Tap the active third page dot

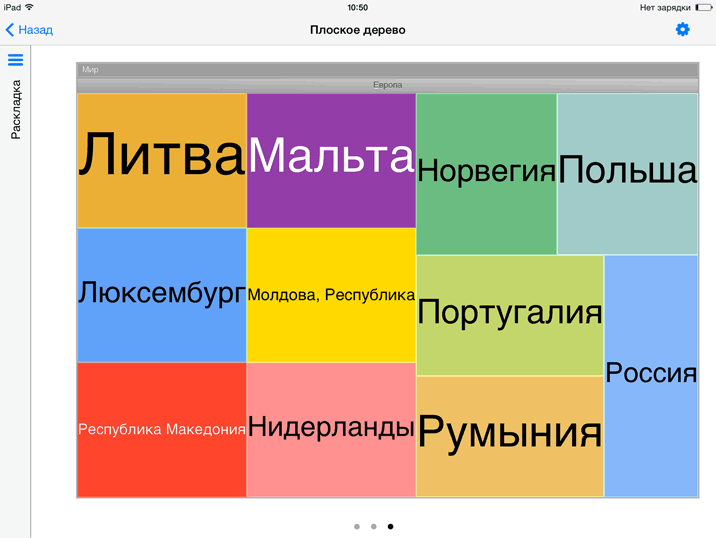point(390,527)
